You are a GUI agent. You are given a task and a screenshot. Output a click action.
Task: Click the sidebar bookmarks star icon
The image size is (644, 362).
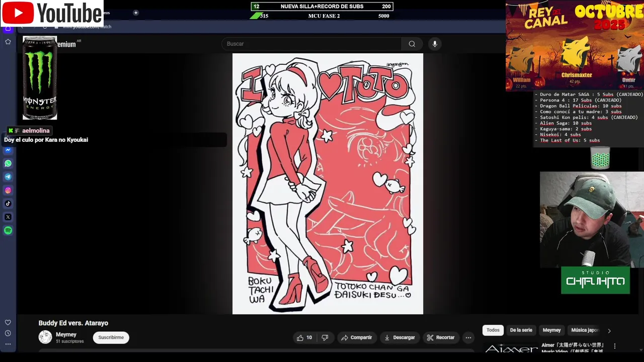(x=8, y=42)
